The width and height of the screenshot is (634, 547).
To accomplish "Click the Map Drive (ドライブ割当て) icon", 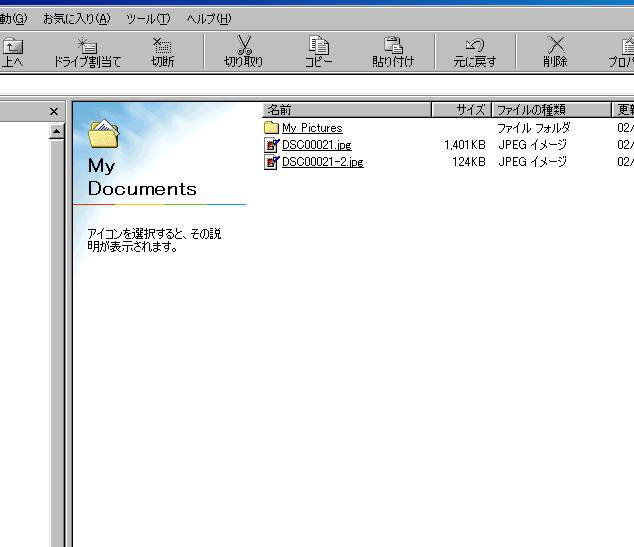I will [87, 46].
